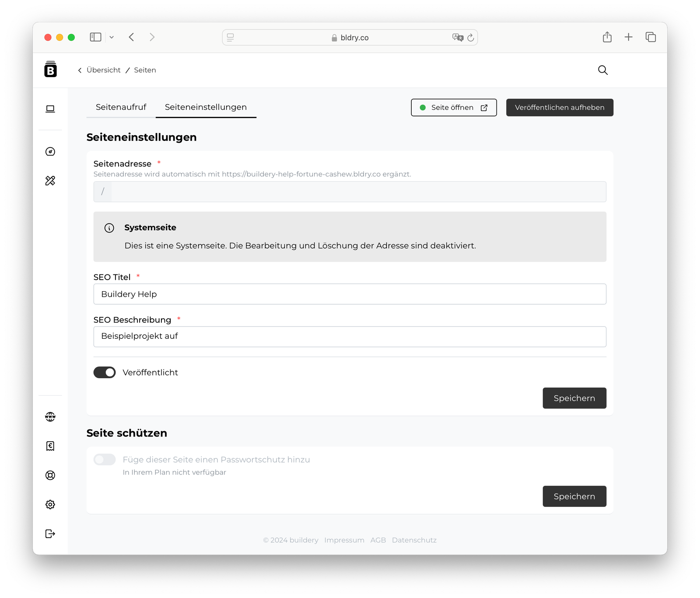Image resolution: width=700 pixels, height=598 pixels.
Task: Open the lifebuoy support icon in sidebar
Action: pyautogui.click(x=50, y=475)
